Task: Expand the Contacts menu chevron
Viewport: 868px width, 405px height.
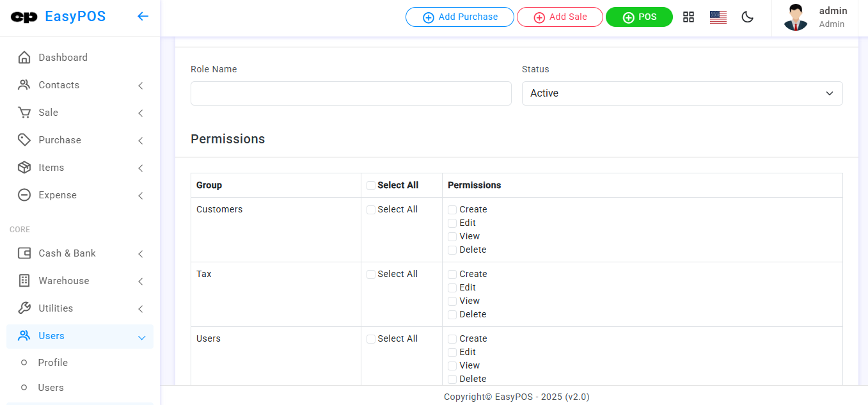Action: [141, 86]
